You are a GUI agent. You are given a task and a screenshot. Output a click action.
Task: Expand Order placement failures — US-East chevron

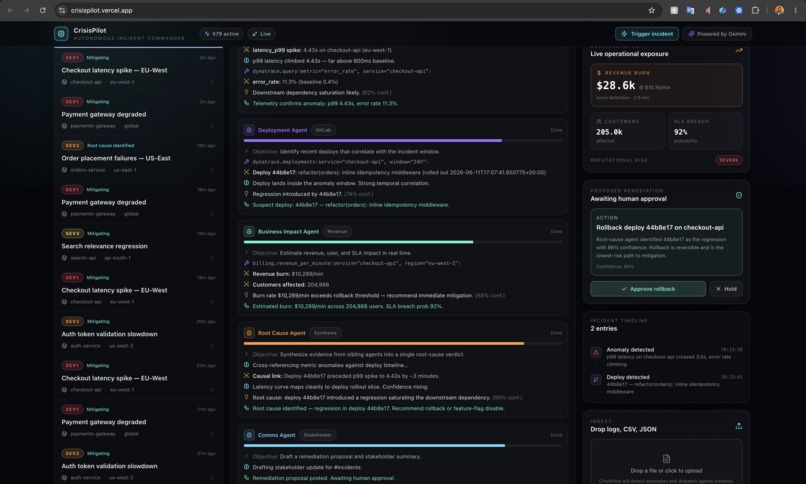click(212, 170)
